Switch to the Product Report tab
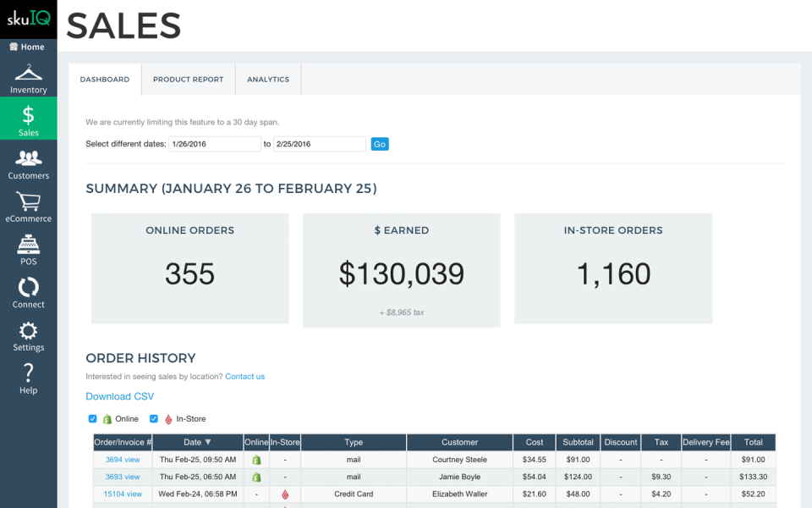The width and height of the screenshot is (812, 508). click(x=188, y=80)
